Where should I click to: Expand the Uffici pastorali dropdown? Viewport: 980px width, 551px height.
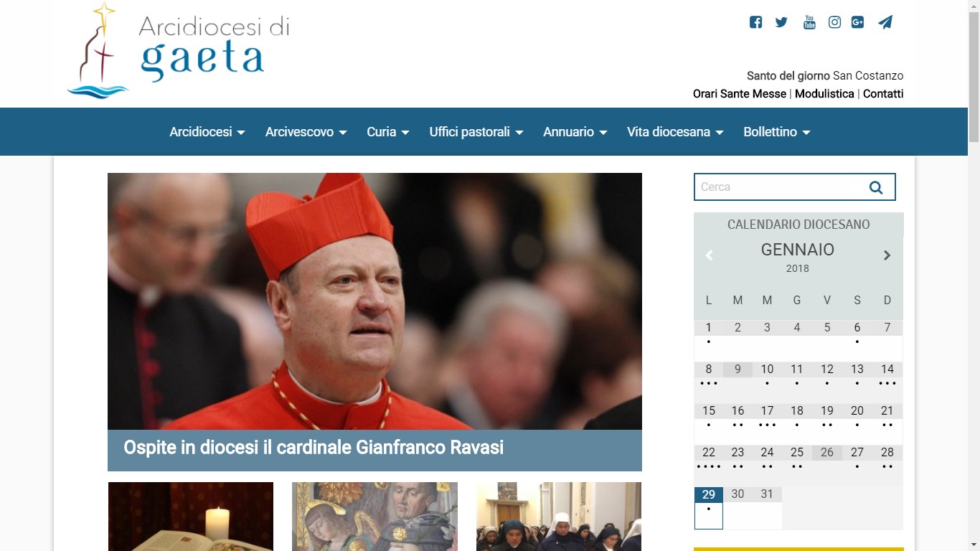[476, 132]
